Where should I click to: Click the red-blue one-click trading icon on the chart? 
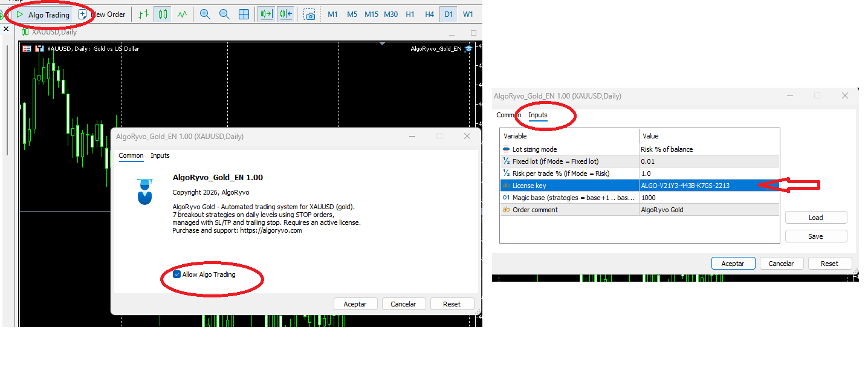39,48
